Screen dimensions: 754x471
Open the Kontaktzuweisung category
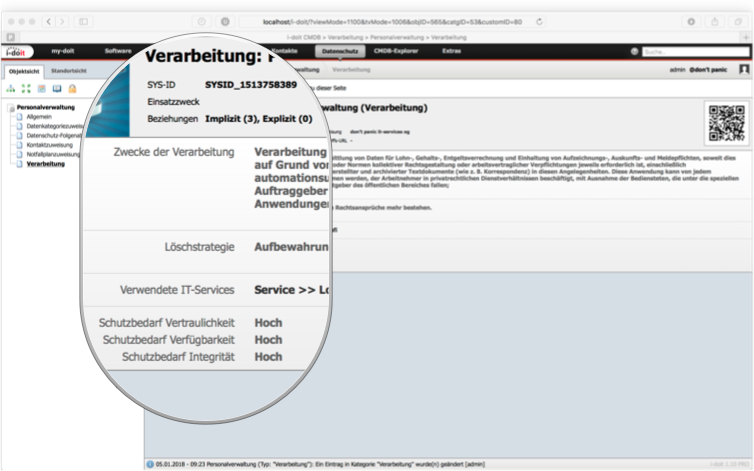tap(50, 145)
